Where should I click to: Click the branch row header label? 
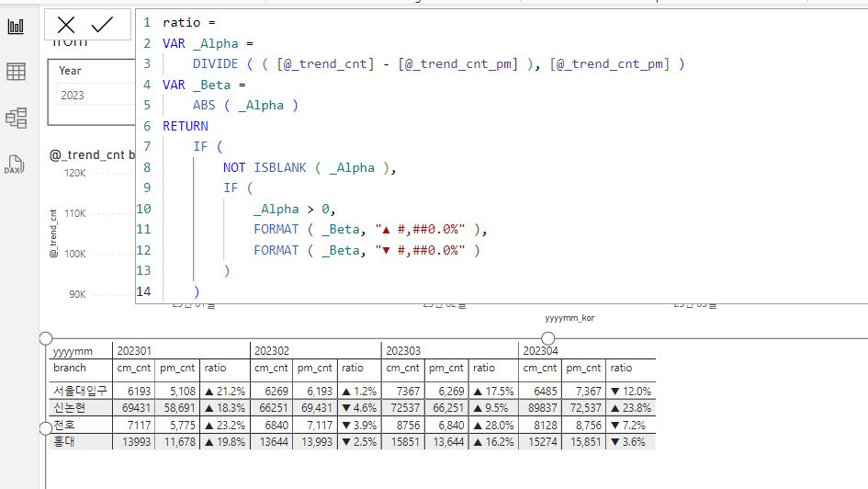pos(70,368)
